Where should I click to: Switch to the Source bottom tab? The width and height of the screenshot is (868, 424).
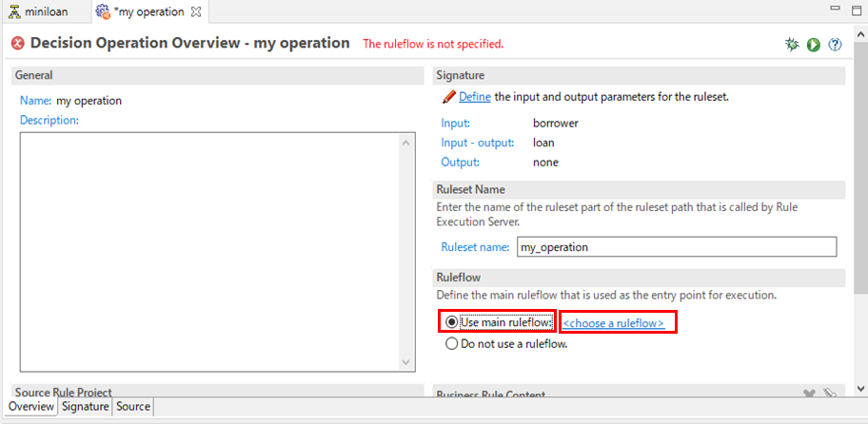coord(133,406)
